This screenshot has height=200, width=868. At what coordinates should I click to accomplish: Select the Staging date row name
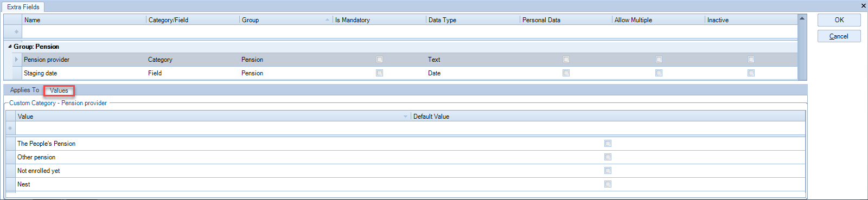pyautogui.click(x=40, y=73)
